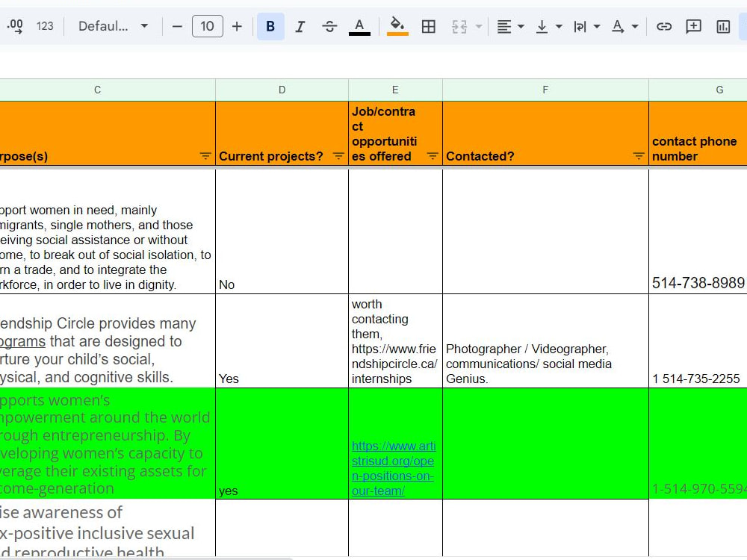Image resolution: width=747 pixels, height=560 pixels.
Task: Select the Photographer / Videographer cell
Action: (545, 341)
